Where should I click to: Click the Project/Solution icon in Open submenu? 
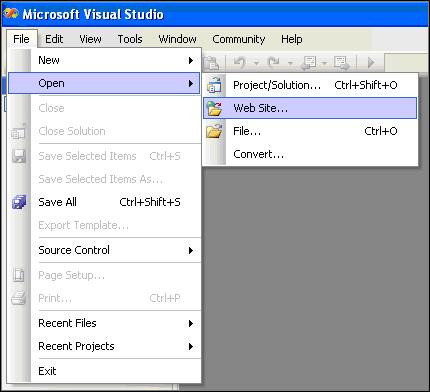214,85
